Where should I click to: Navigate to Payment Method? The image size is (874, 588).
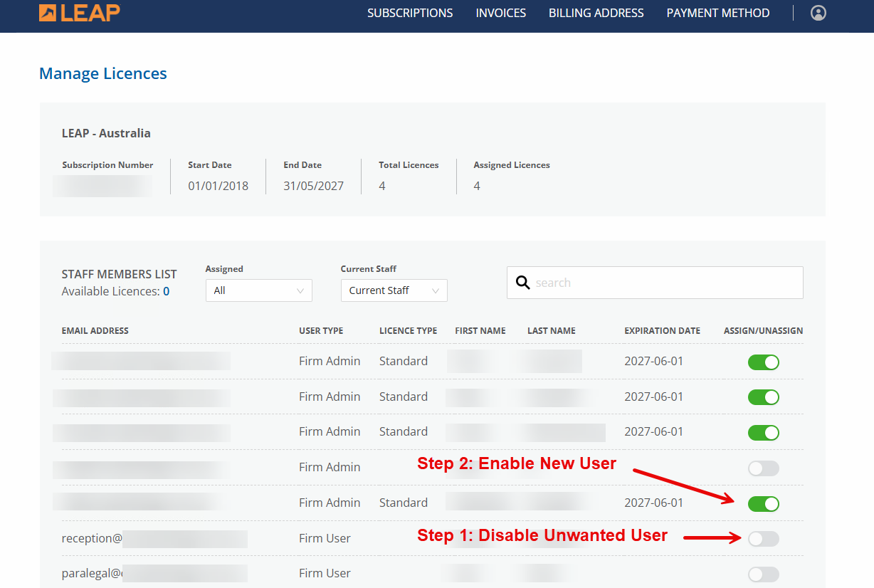click(x=717, y=13)
